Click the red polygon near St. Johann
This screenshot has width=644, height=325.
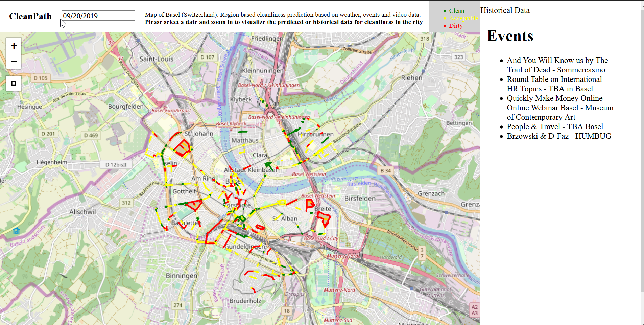[183, 148]
